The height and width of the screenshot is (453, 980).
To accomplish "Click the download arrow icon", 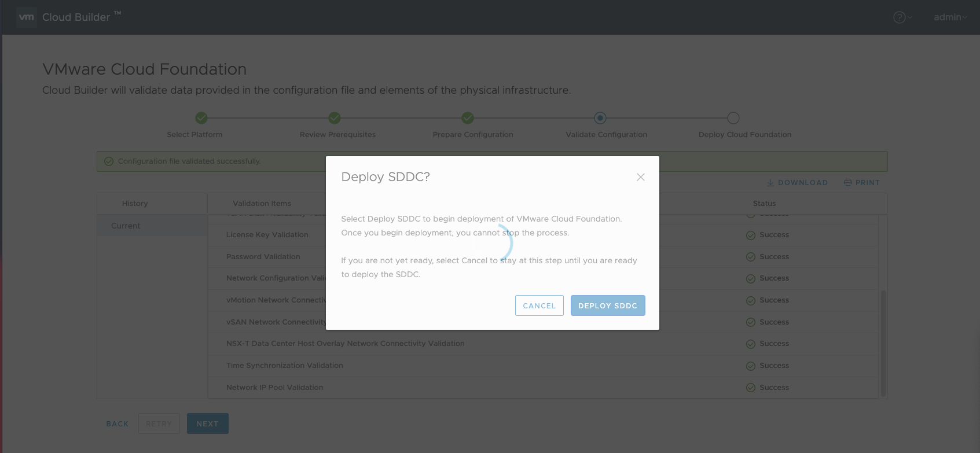I will tap(770, 182).
